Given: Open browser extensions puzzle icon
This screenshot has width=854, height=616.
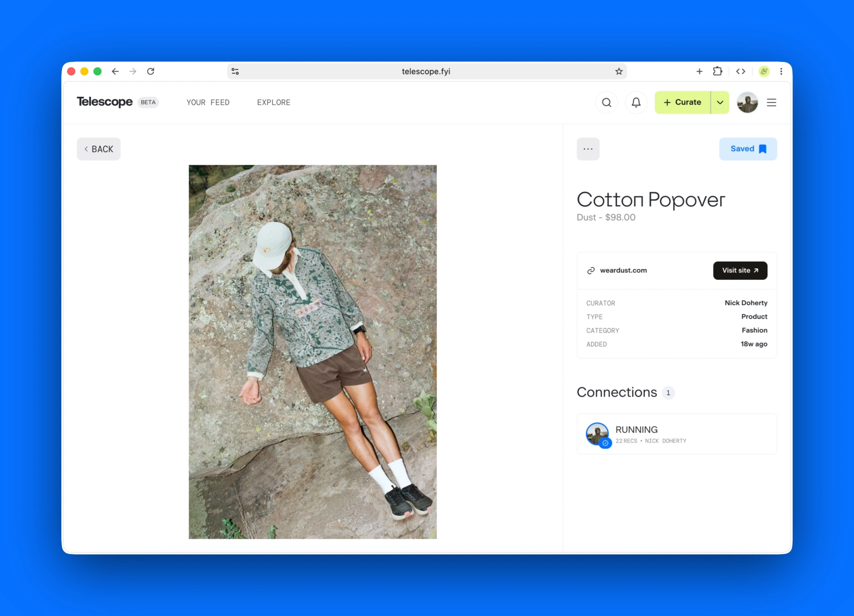Looking at the screenshot, I should tap(717, 71).
